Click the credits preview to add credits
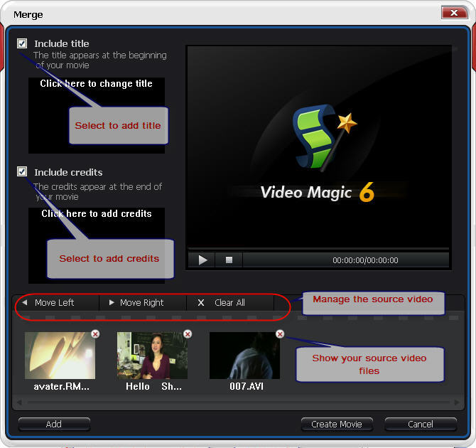 [97, 245]
